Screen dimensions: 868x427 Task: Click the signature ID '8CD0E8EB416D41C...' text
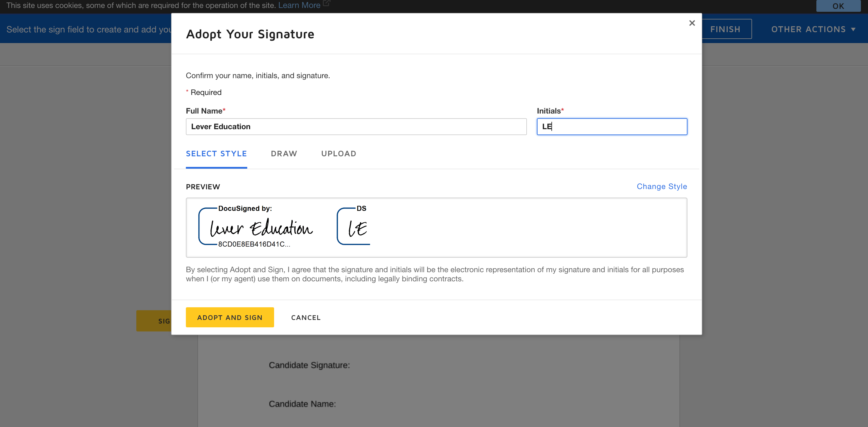coord(254,244)
